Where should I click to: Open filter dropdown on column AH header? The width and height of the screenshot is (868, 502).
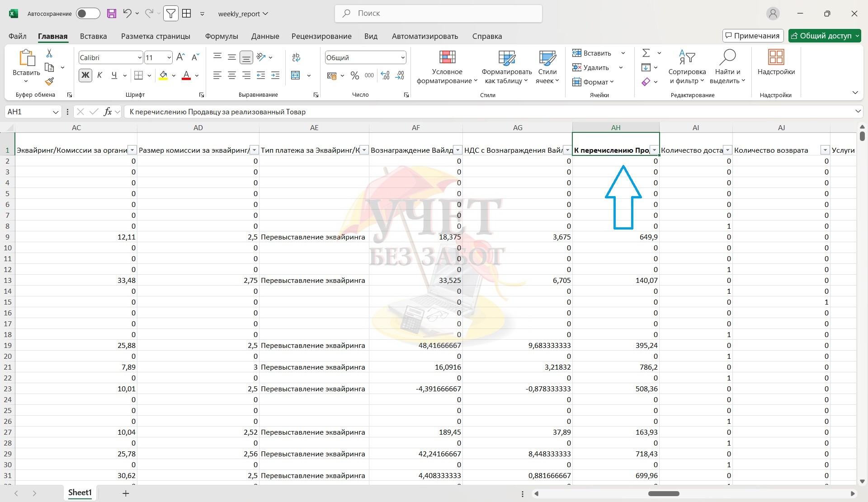(x=654, y=150)
